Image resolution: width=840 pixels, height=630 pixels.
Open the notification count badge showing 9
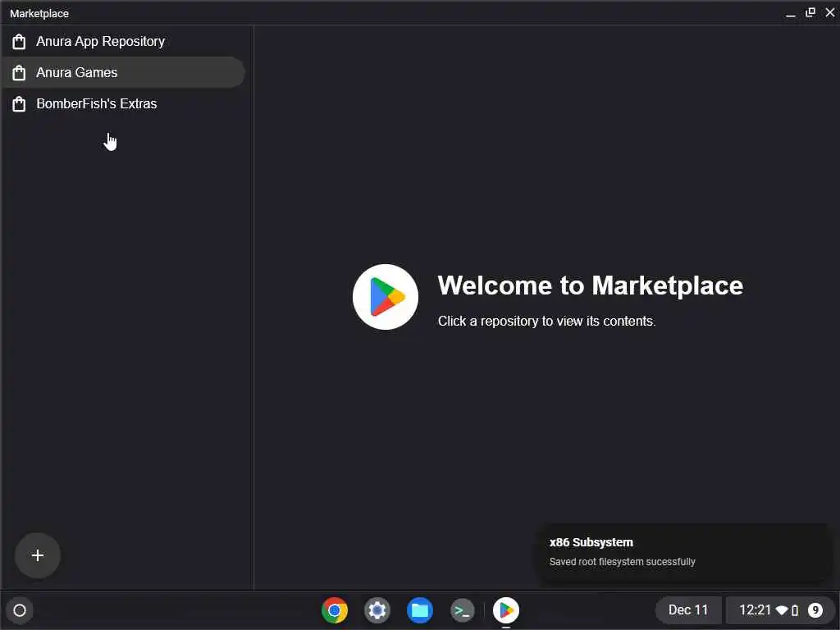[x=815, y=610]
